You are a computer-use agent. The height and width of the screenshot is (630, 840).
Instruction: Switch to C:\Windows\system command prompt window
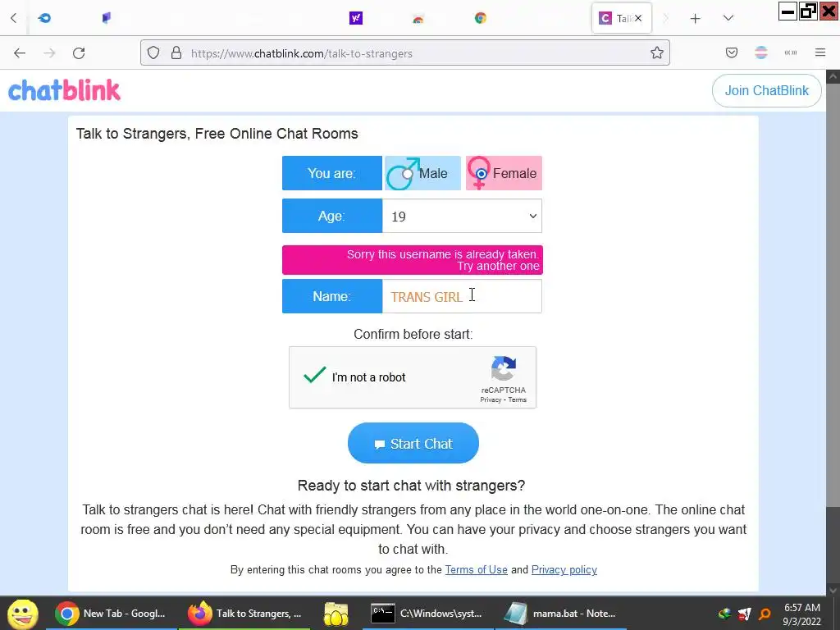(428, 614)
